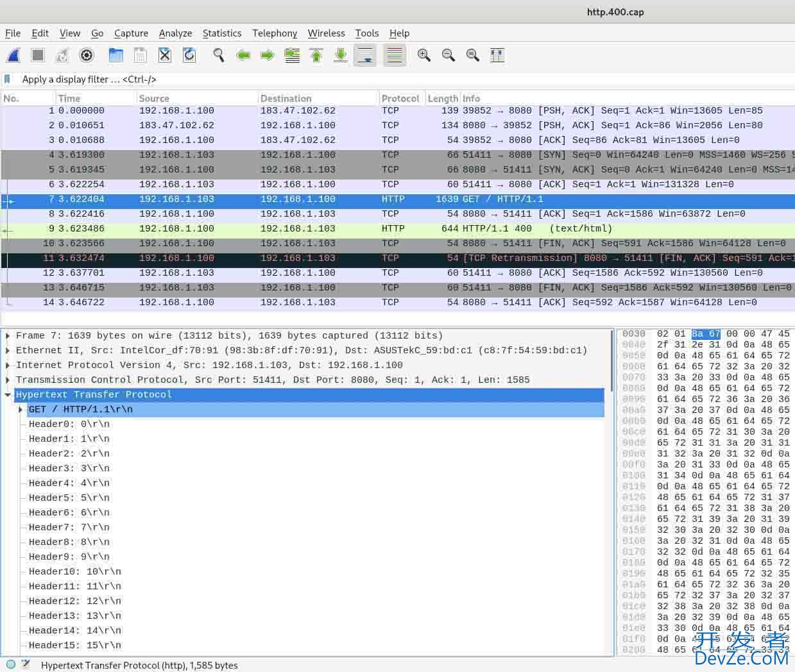Open capture options gear icon
This screenshot has width=795, height=672.
87,56
